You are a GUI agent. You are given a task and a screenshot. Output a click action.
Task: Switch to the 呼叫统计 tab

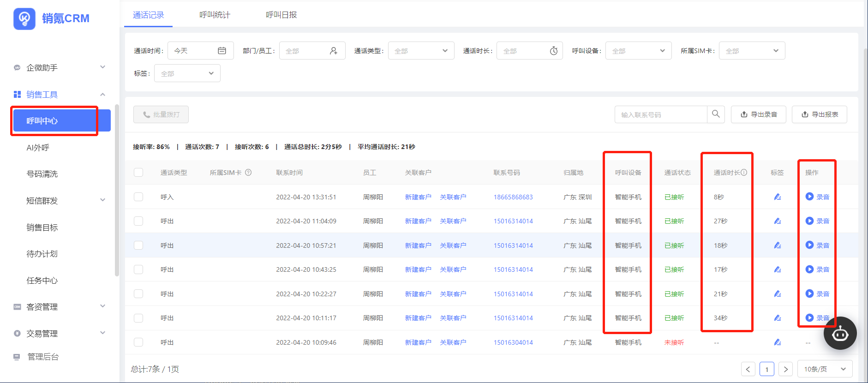coord(215,15)
